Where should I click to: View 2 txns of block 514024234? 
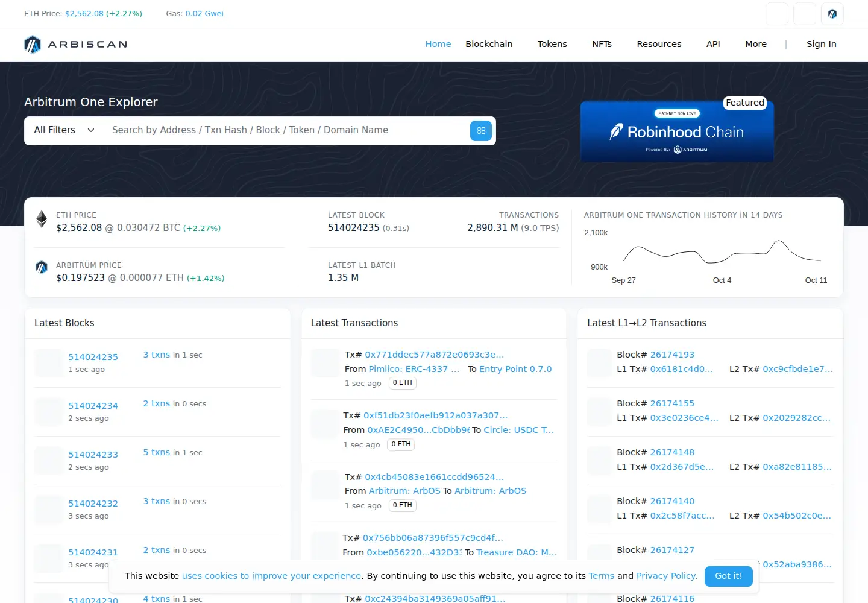coord(157,403)
